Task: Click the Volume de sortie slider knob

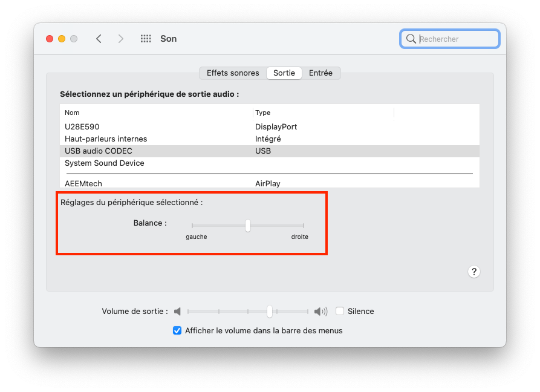Action: click(270, 312)
